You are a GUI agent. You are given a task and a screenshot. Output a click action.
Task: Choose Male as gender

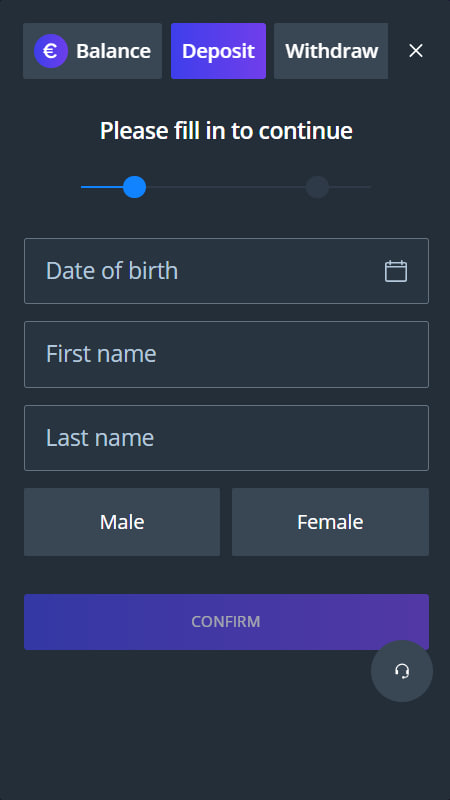tap(122, 522)
